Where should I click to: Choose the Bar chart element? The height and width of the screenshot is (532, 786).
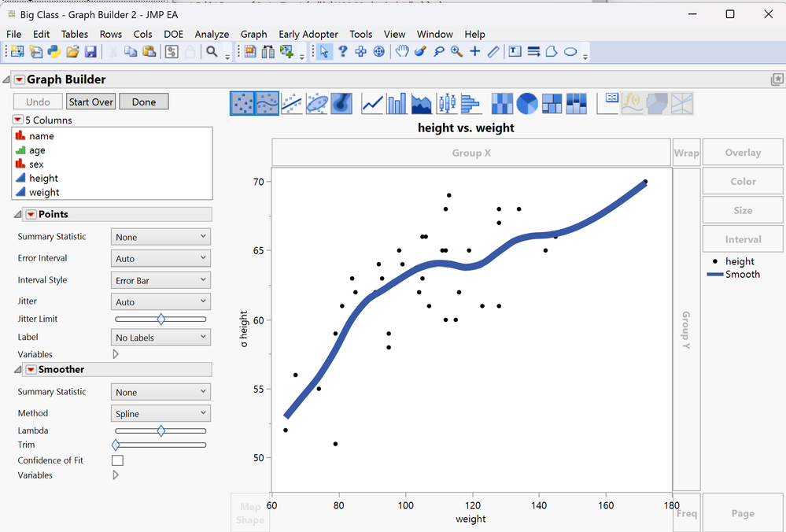pyautogui.click(x=397, y=103)
